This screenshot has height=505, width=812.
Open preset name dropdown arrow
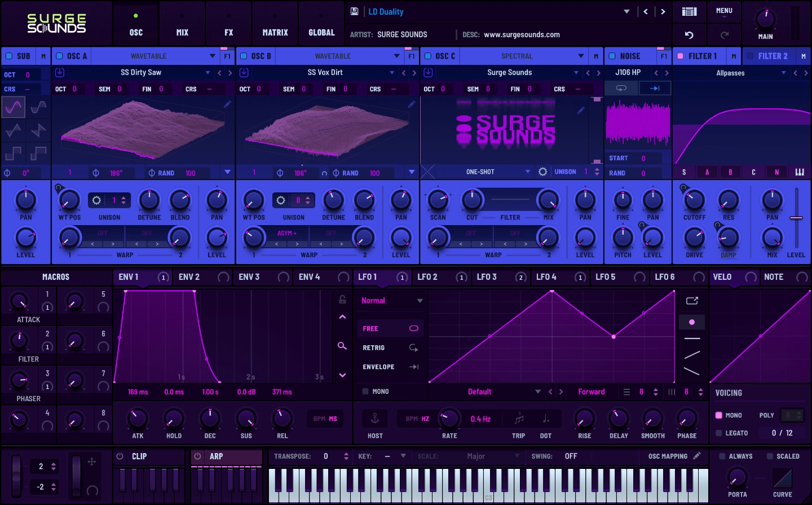[626, 11]
